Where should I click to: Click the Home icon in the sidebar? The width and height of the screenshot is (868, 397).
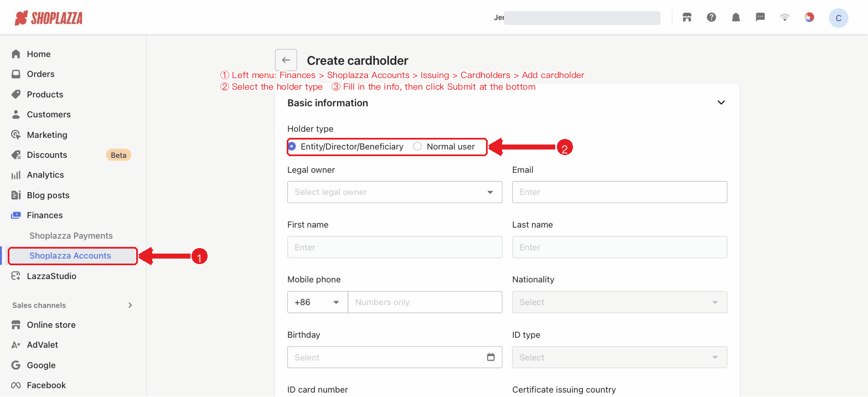pyautogui.click(x=16, y=54)
